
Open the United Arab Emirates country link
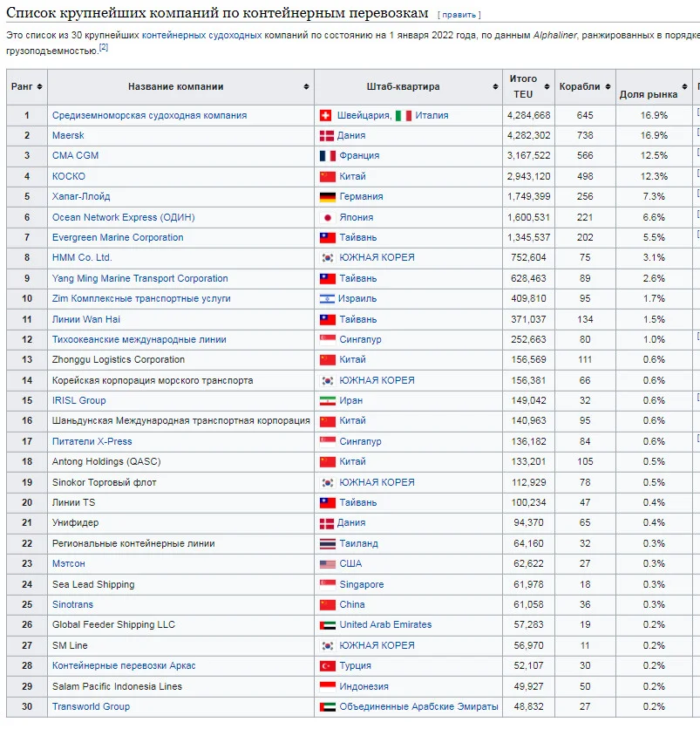pos(385,625)
